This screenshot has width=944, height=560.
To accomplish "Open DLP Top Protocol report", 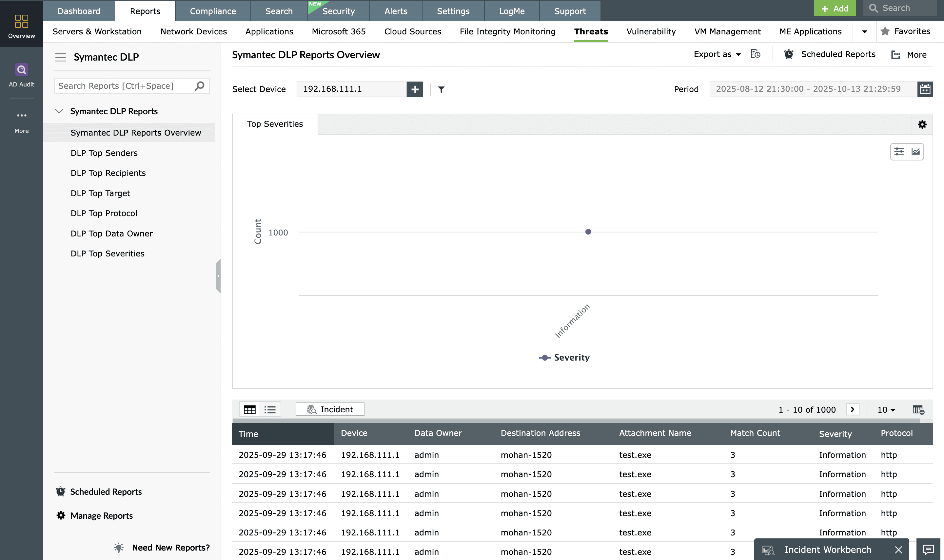I will tap(104, 213).
